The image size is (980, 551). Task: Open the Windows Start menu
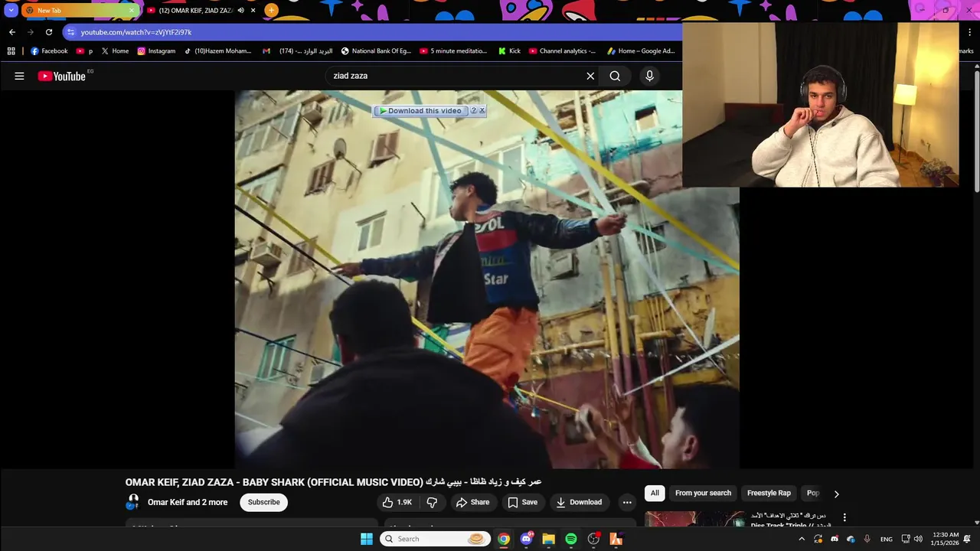tap(367, 539)
